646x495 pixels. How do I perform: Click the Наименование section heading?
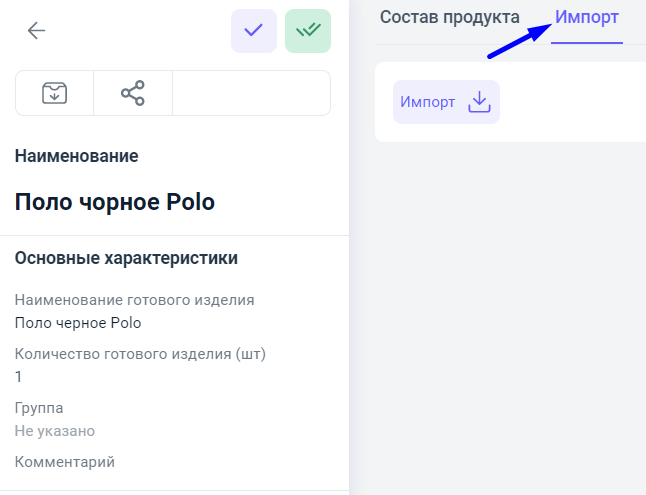point(77,156)
